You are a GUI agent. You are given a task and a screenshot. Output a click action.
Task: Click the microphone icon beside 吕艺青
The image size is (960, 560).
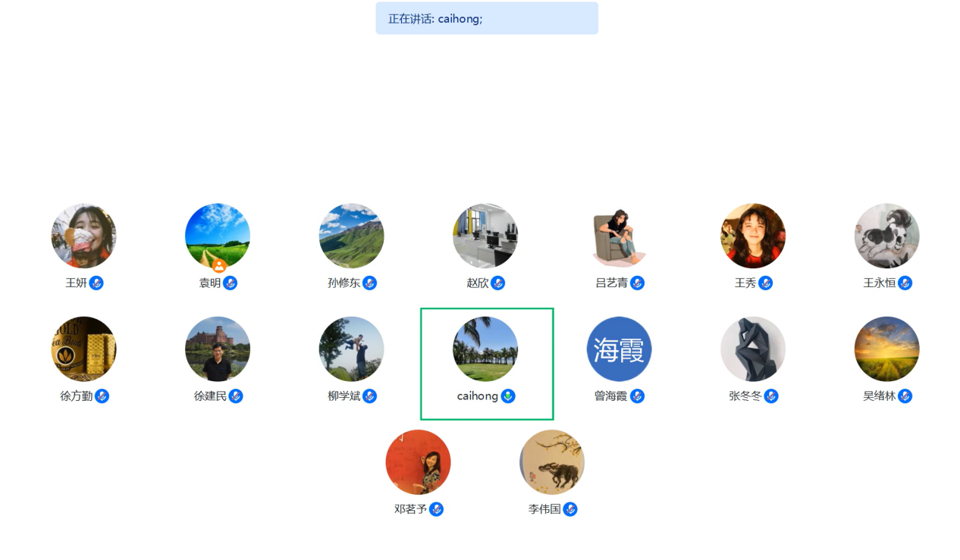point(638,283)
